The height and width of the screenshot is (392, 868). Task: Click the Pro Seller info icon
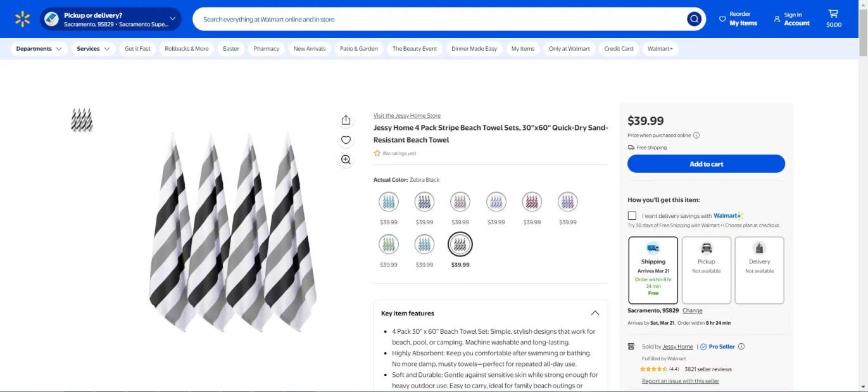[x=741, y=346]
